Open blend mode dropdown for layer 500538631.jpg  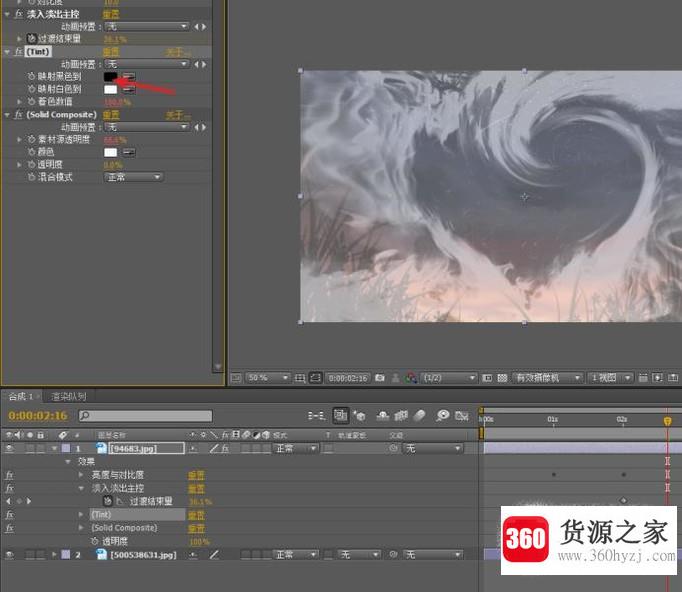tap(295, 555)
